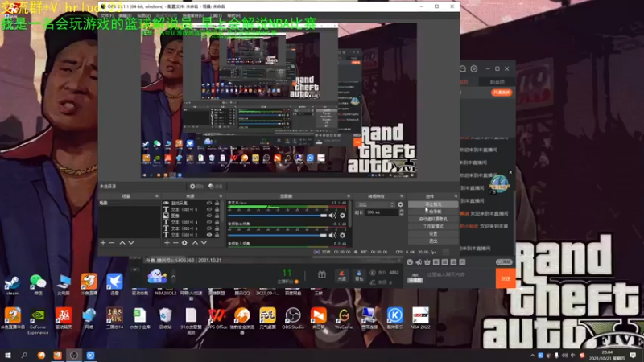Remove the selected scene with the minus icon
644x362 pixels.
112,243
